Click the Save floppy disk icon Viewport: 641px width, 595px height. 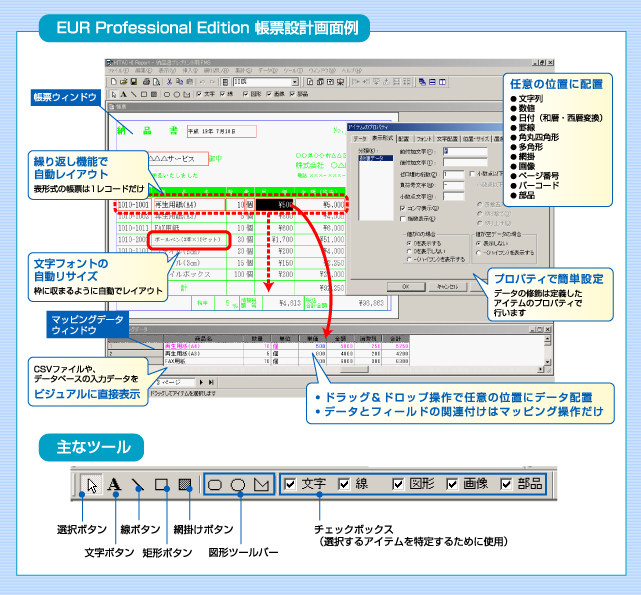tap(133, 82)
